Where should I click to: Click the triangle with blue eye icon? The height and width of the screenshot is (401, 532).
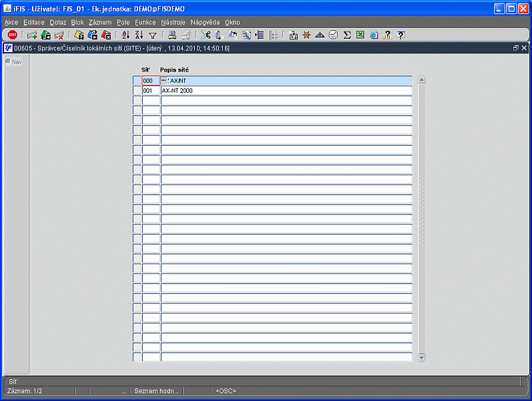320,35
